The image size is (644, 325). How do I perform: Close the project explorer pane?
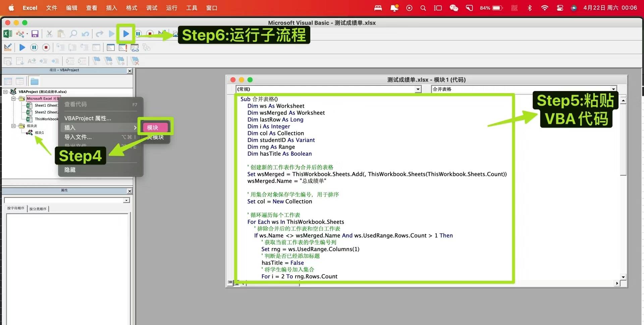(x=130, y=71)
